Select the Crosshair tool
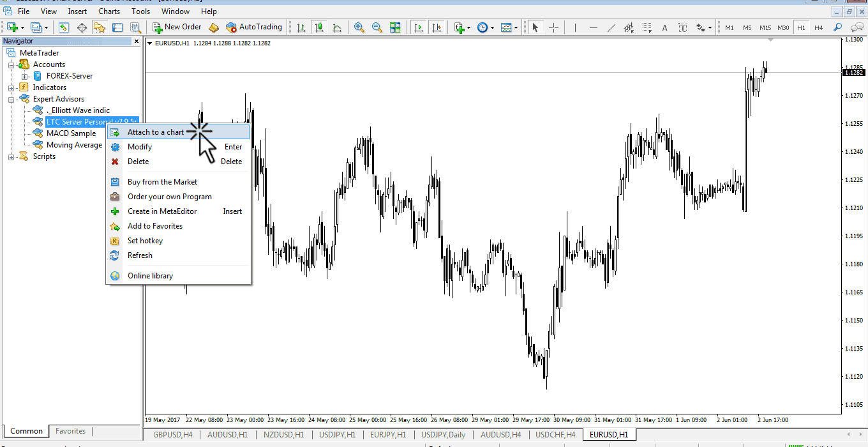The height and width of the screenshot is (447, 868). tap(553, 27)
